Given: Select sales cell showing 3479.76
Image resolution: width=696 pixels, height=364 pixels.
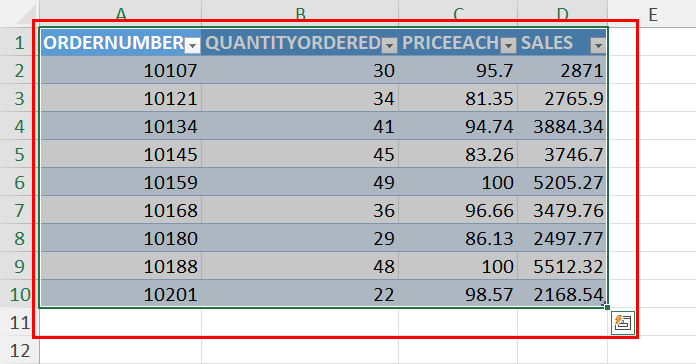Looking at the screenshot, I should [x=562, y=210].
